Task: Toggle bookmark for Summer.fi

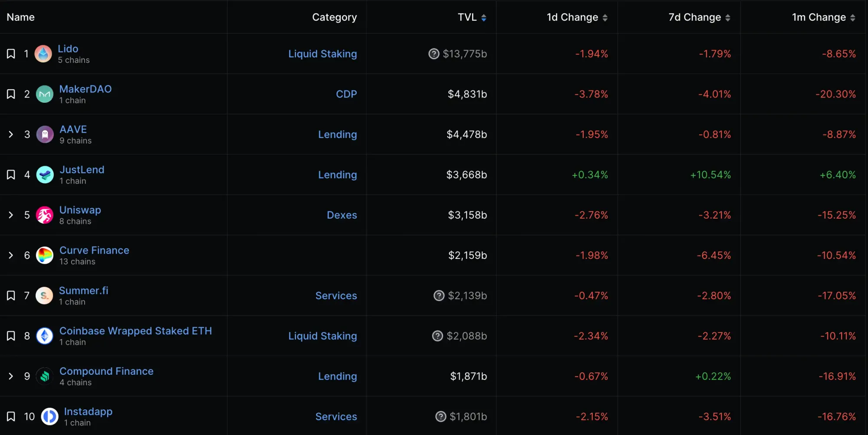Action: click(11, 296)
